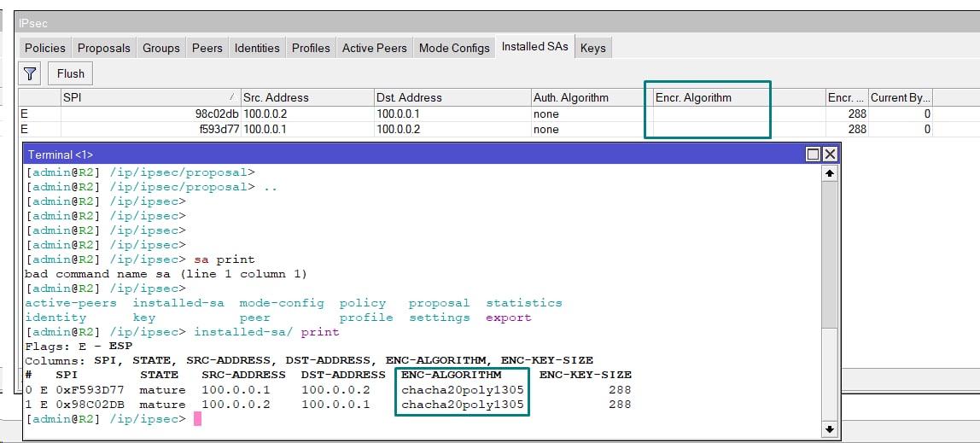Close the Terminal <1> window

830,154
